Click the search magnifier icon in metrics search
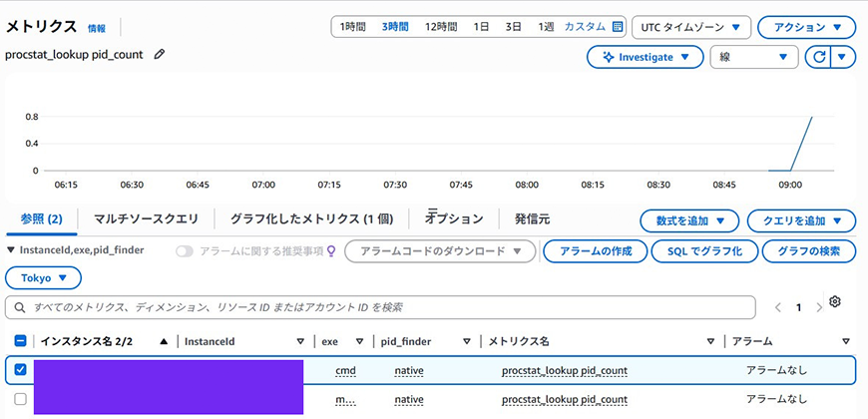The height and width of the screenshot is (419, 868). [x=21, y=307]
